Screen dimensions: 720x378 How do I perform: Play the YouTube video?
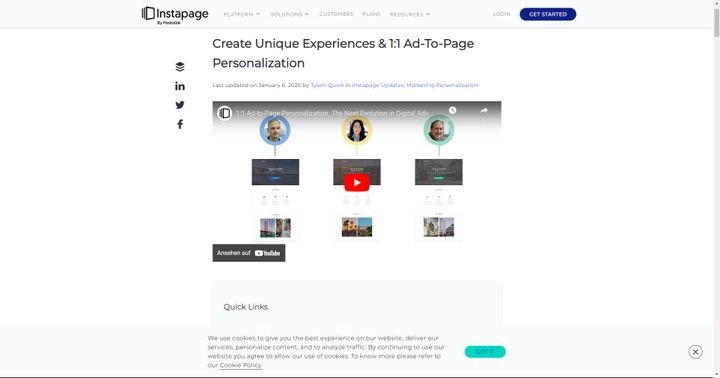pos(357,182)
